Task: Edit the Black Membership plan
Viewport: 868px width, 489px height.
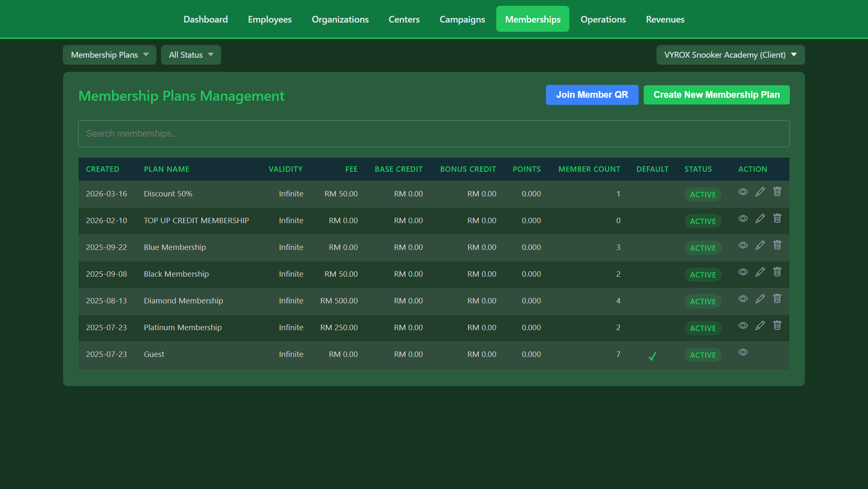Action: click(x=760, y=272)
